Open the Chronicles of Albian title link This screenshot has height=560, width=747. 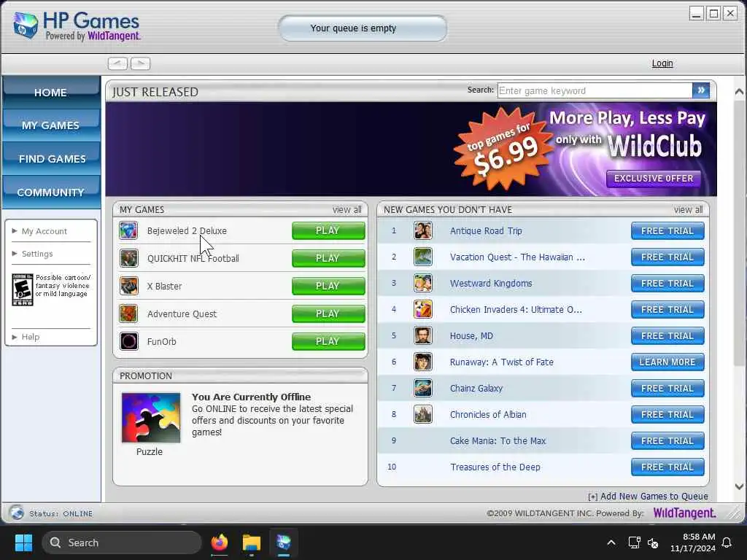[x=488, y=414]
